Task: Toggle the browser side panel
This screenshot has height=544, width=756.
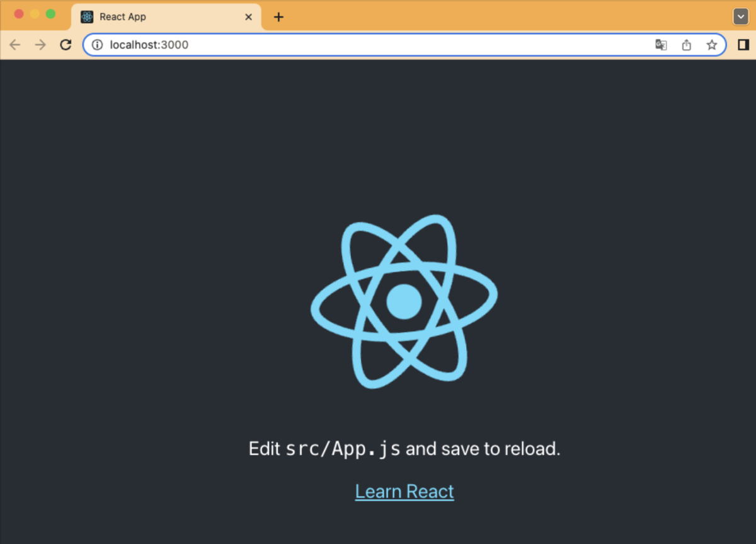Action: (x=743, y=45)
